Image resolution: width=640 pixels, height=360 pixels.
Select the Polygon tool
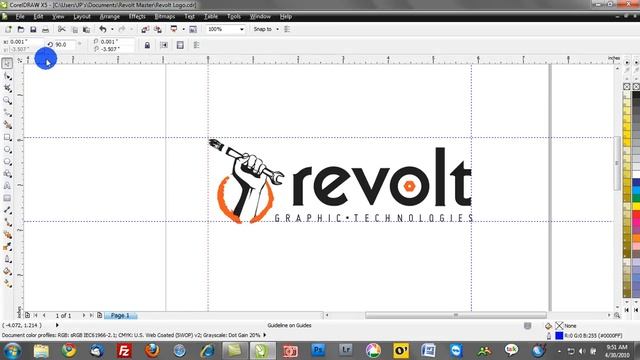click(7, 162)
